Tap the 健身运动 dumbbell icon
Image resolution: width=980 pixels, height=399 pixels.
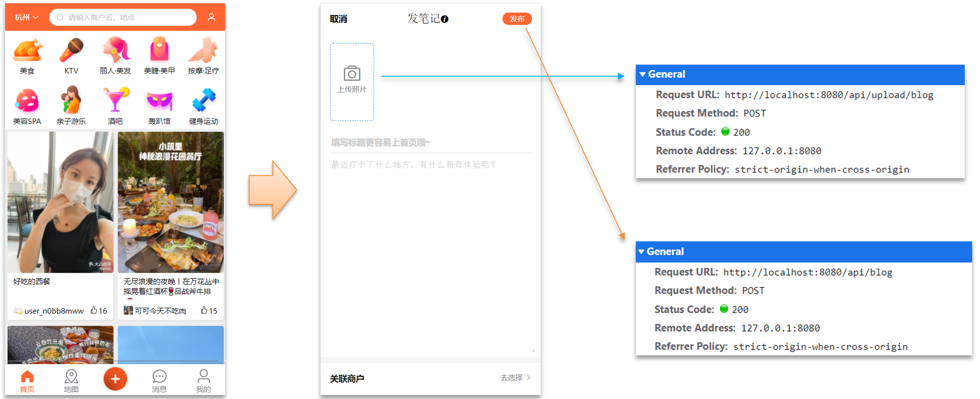[203, 100]
